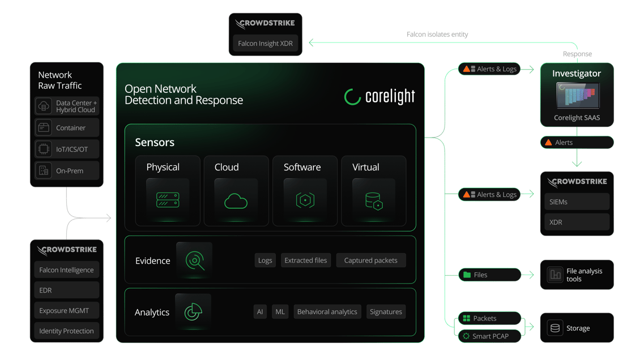Click the AI analytics tag
This screenshot has width=644, height=356.
click(x=260, y=312)
